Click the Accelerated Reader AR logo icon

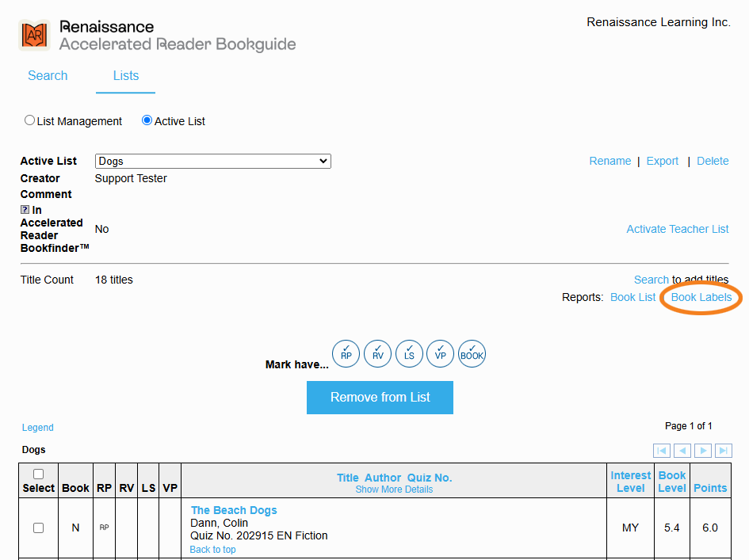coord(34,35)
